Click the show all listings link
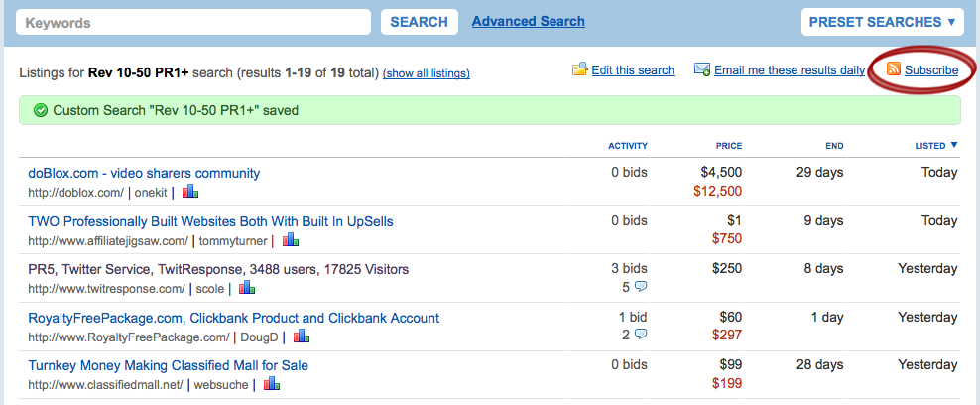Screen dimensions: 980x405 coord(427,73)
